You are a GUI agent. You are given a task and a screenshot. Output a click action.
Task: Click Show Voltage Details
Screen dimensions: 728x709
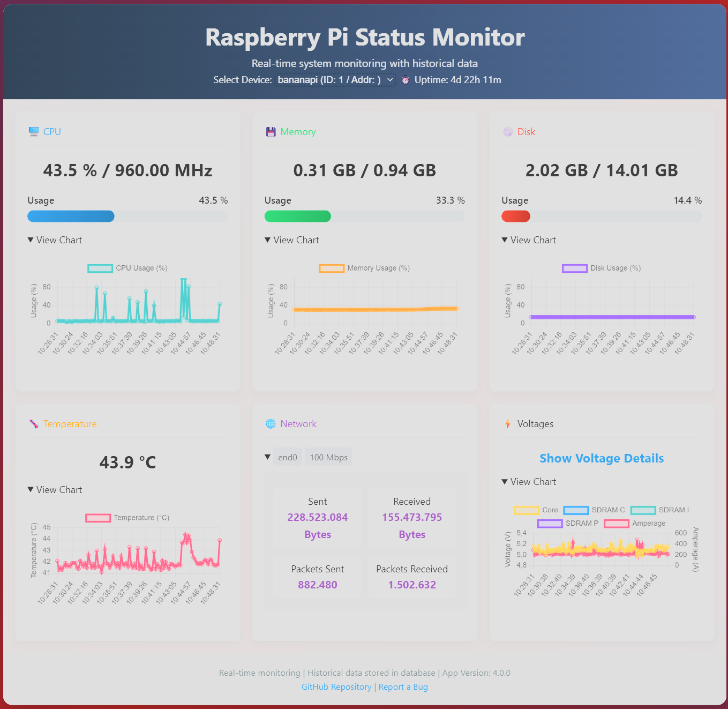click(602, 458)
